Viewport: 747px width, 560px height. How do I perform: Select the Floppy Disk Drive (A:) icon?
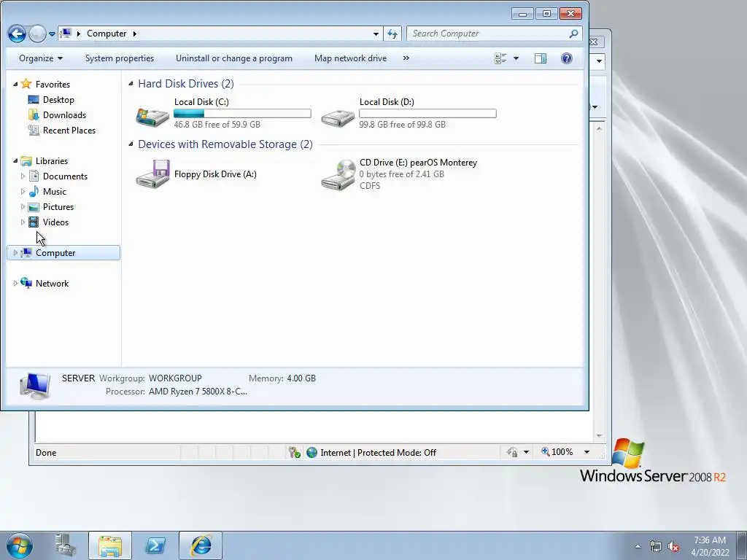click(x=152, y=174)
